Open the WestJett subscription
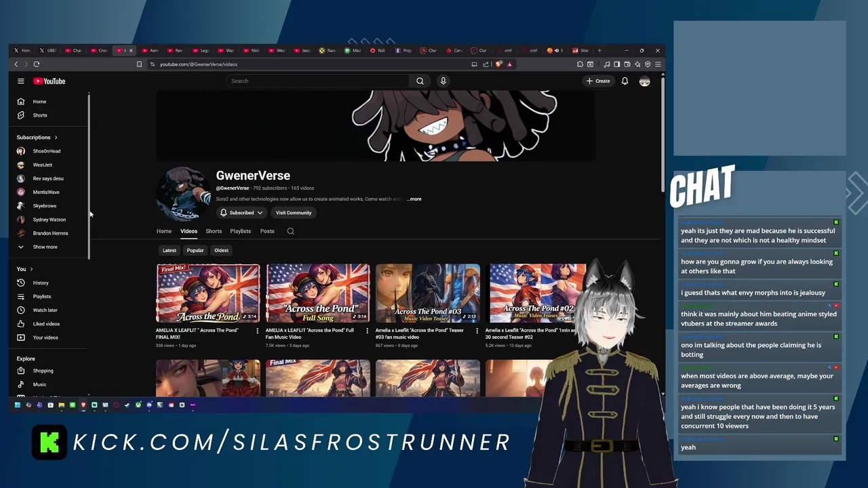This screenshot has height=488, width=868. [x=43, y=165]
